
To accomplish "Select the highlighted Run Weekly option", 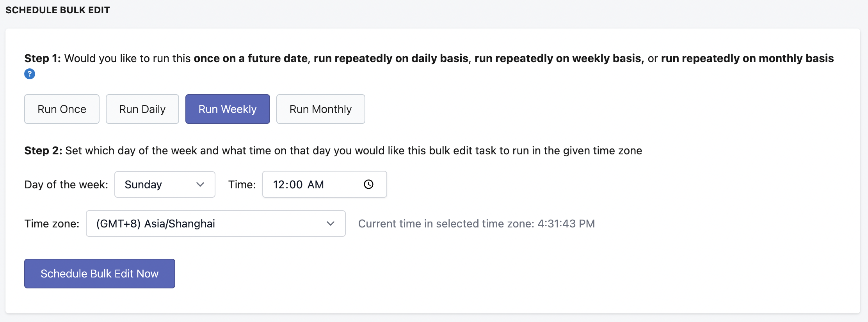I will (228, 109).
